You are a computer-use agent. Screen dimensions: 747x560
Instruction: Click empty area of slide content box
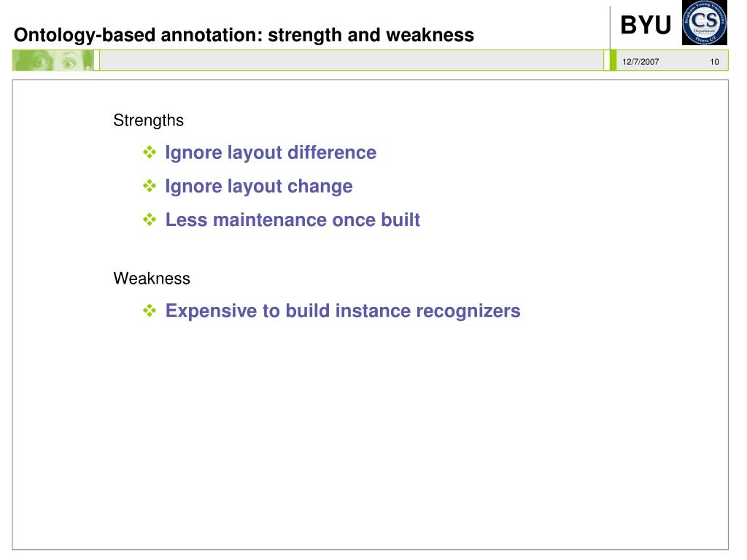click(x=370, y=429)
